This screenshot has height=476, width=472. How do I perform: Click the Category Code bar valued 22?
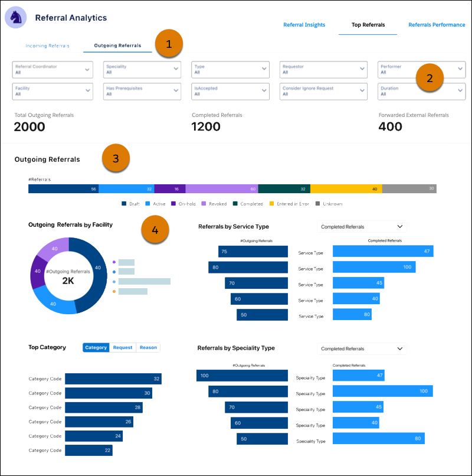(x=88, y=450)
